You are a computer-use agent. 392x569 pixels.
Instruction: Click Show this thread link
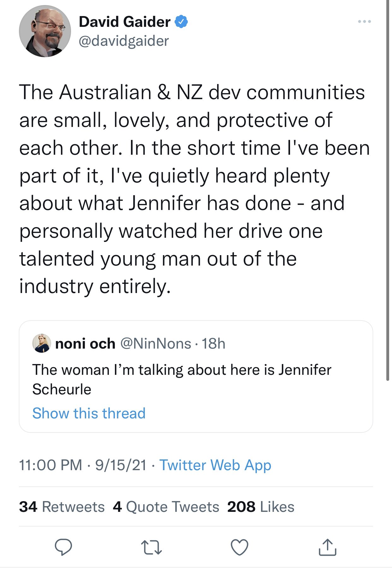89,413
